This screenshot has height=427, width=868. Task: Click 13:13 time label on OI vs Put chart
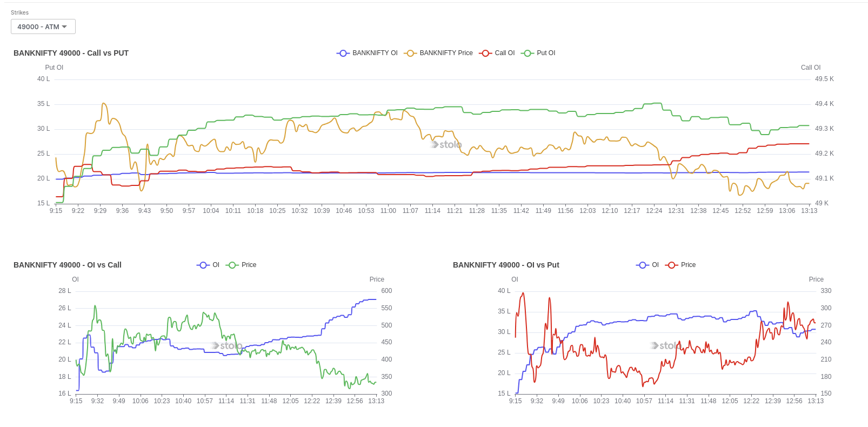(x=815, y=401)
